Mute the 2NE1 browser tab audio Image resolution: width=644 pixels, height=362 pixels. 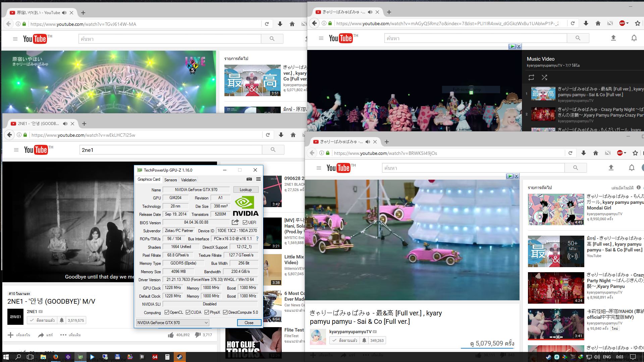point(65,124)
